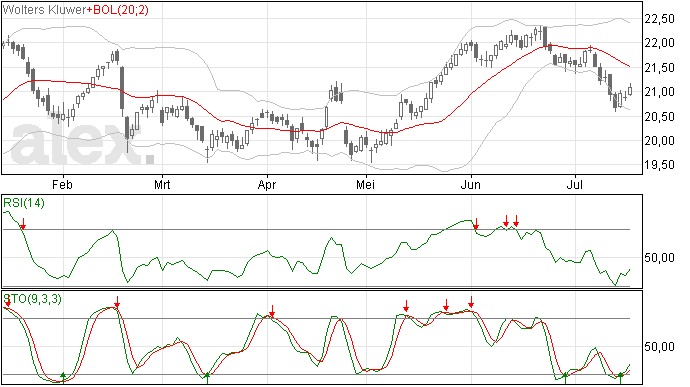Click the 20,00 price axis value
690x387 pixels.
659,141
